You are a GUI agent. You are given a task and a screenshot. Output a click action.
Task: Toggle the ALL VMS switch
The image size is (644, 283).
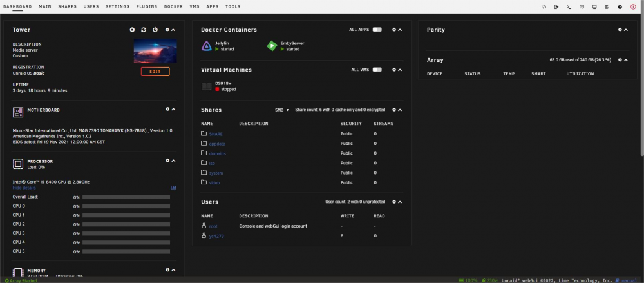(377, 70)
